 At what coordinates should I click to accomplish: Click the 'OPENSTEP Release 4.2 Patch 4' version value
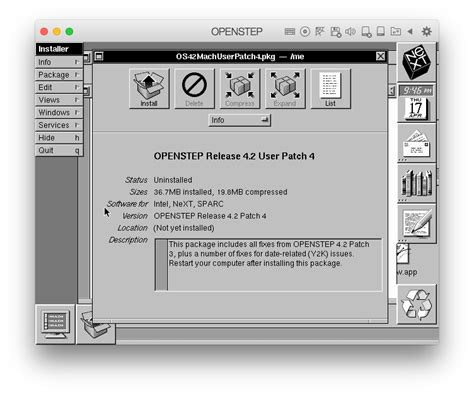[x=210, y=216]
